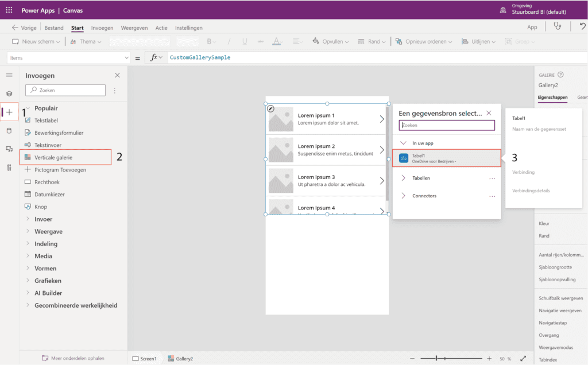Viewport: 588px width, 365px height.
Task: Open the Media icon in sidebar
Action: point(9,149)
